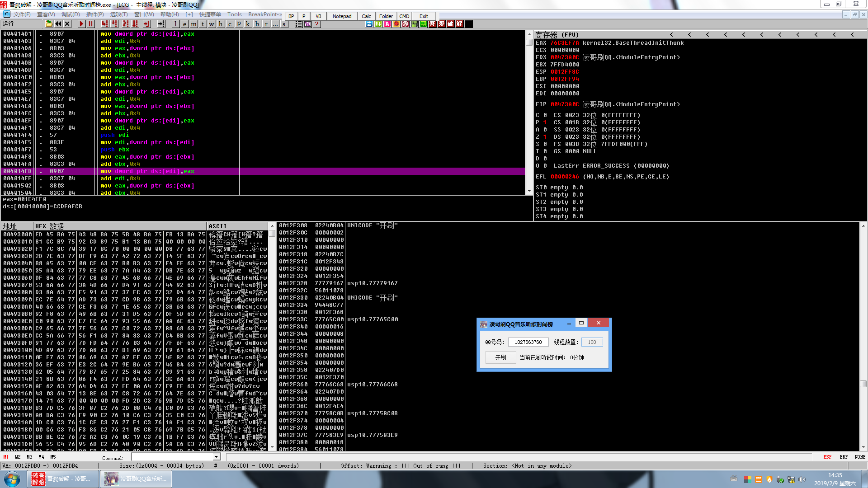Click the Restart program rewind icon

tap(58, 24)
